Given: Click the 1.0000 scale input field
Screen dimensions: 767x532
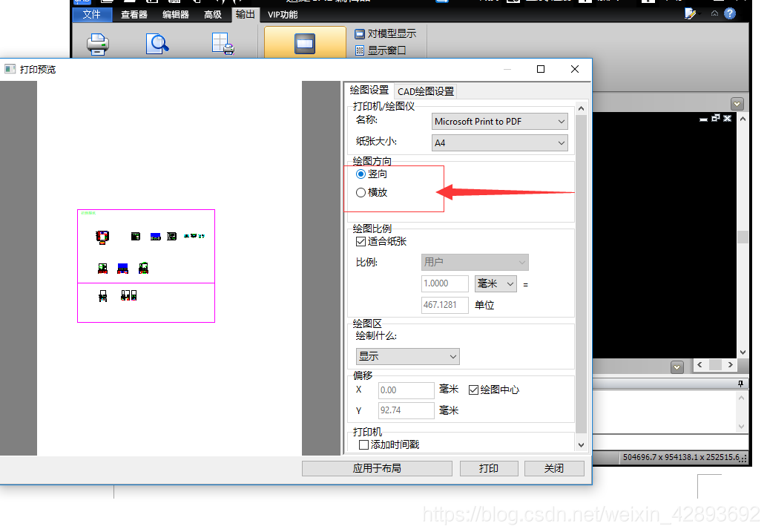Looking at the screenshot, I should click(x=445, y=283).
